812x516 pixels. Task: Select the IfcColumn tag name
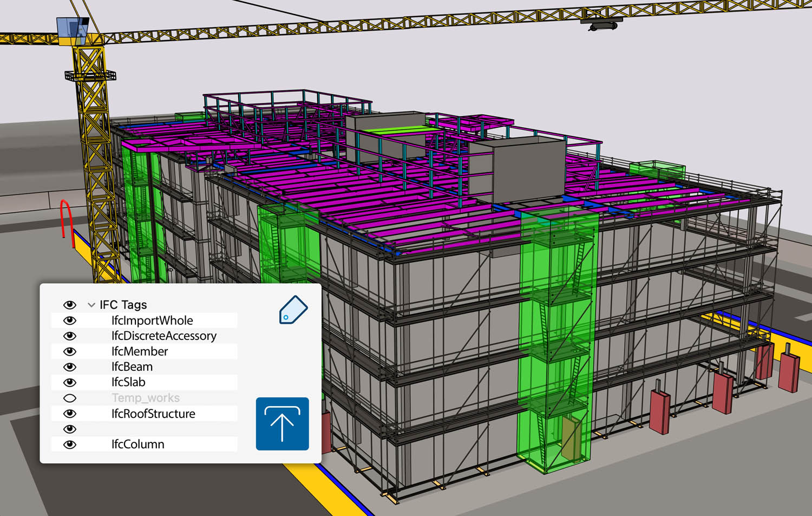137,445
